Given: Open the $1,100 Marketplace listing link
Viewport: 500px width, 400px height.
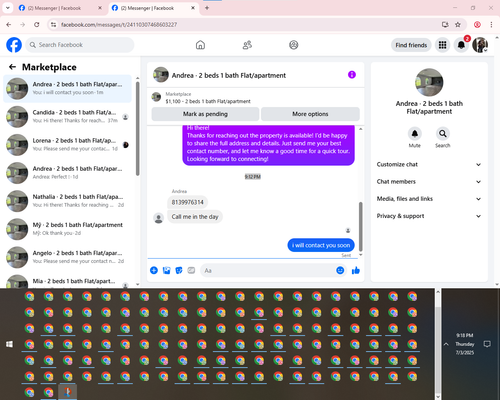Looking at the screenshot, I should coord(208,101).
